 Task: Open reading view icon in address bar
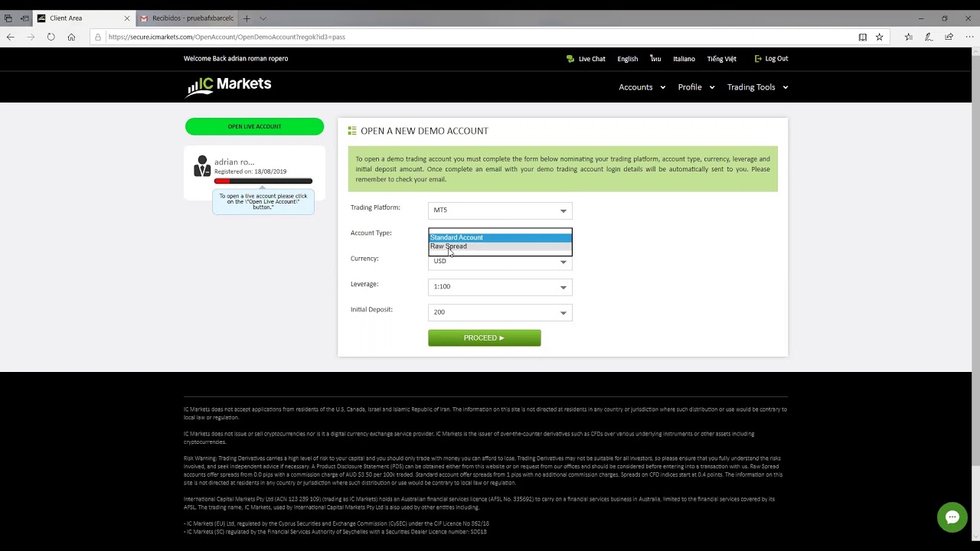pyautogui.click(x=862, y=37)
